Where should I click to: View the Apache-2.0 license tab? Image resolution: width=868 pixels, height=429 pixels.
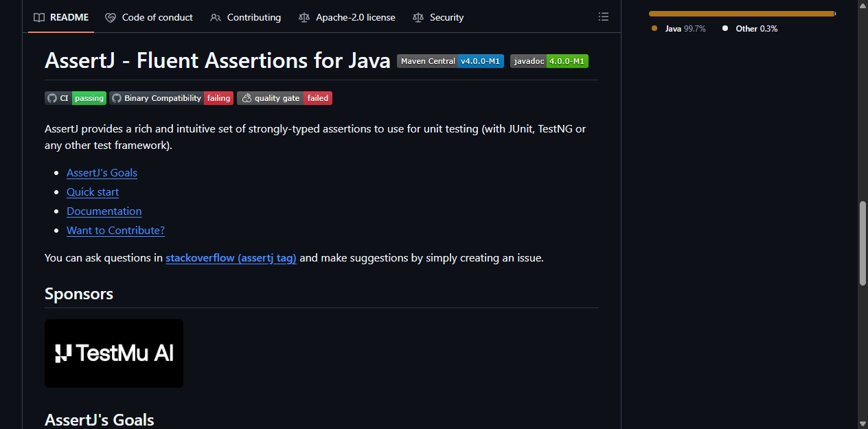pos(347,17)
